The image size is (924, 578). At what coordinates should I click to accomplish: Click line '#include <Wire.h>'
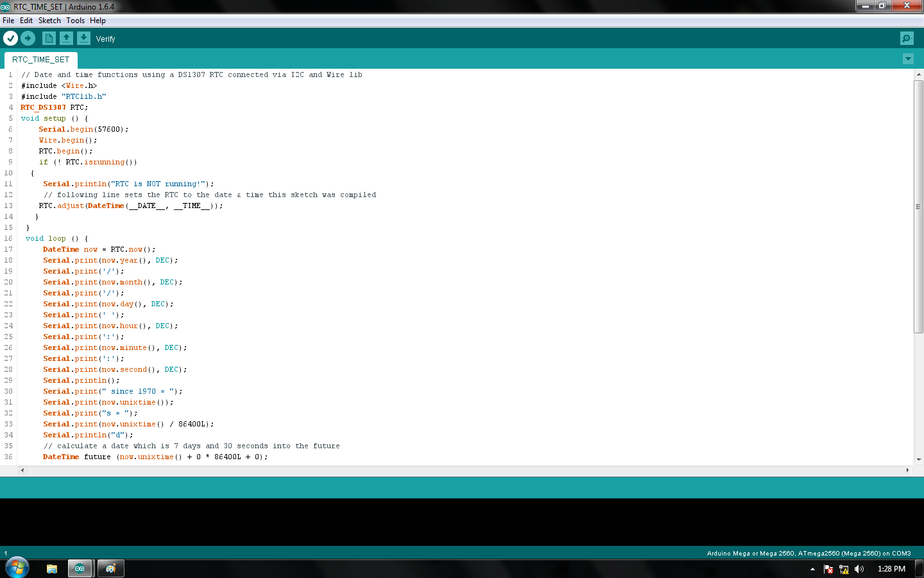59,85
